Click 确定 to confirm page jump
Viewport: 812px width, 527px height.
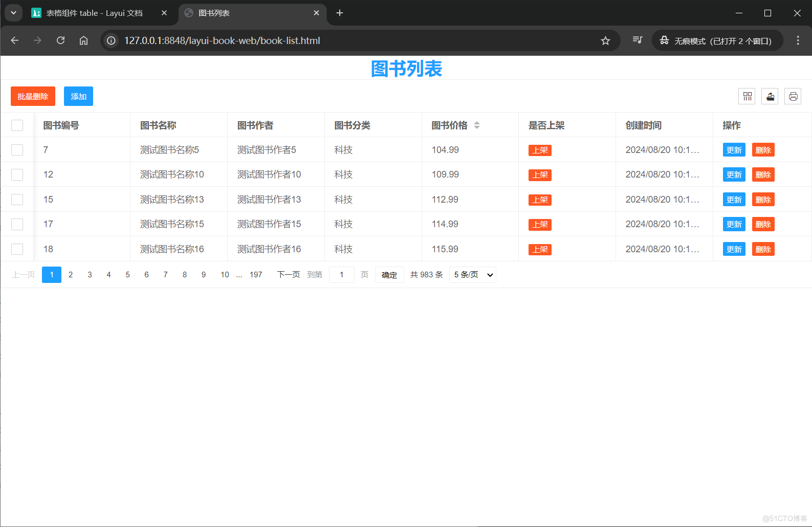point(389,275)
